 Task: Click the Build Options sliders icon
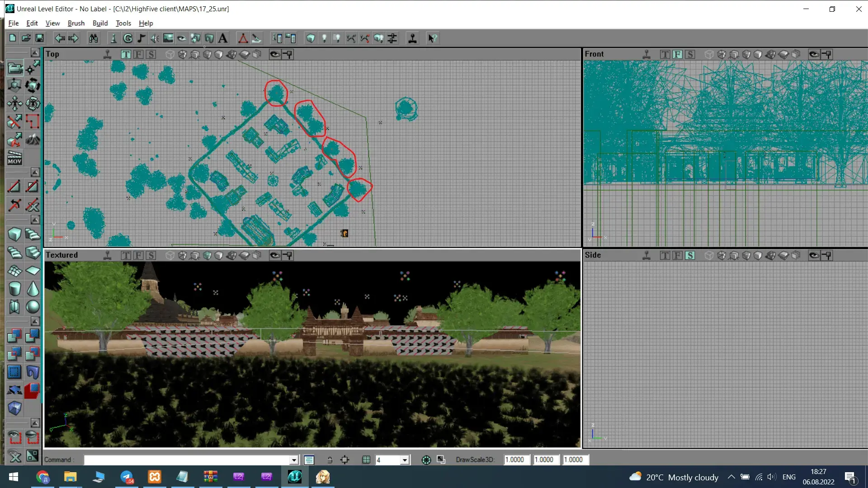click(392, 38)
